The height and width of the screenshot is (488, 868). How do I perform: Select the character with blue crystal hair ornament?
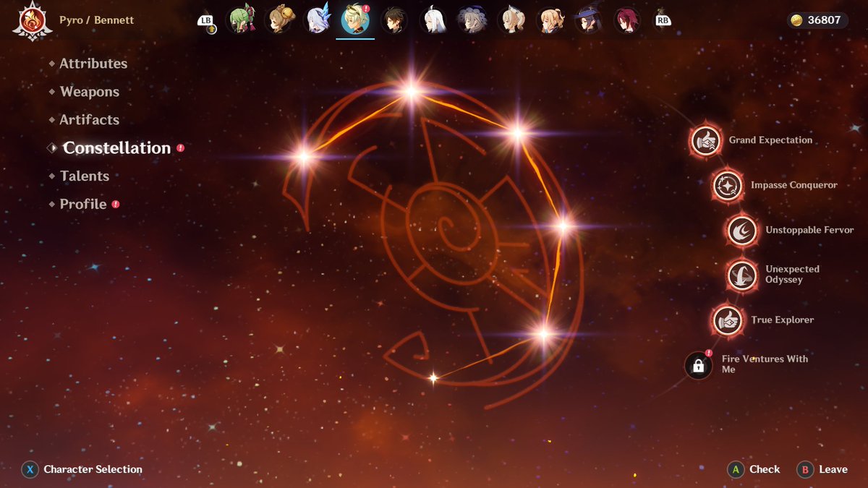[x=317, y=20]
